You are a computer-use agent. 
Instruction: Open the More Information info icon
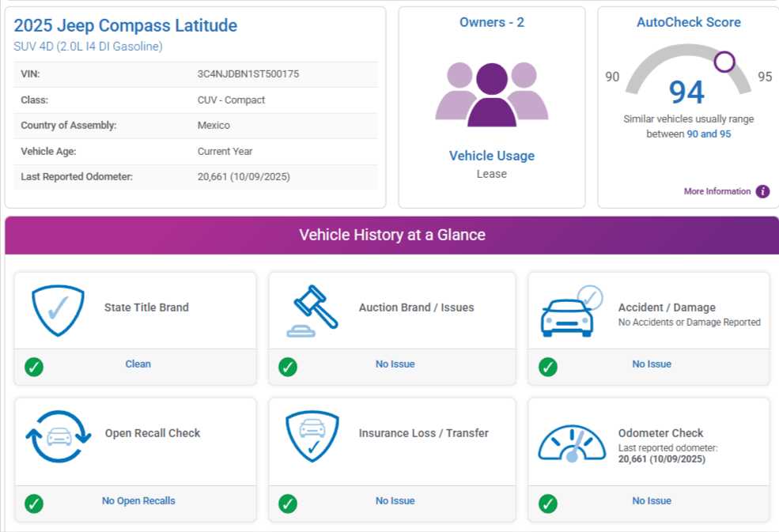tap(762, 191)
